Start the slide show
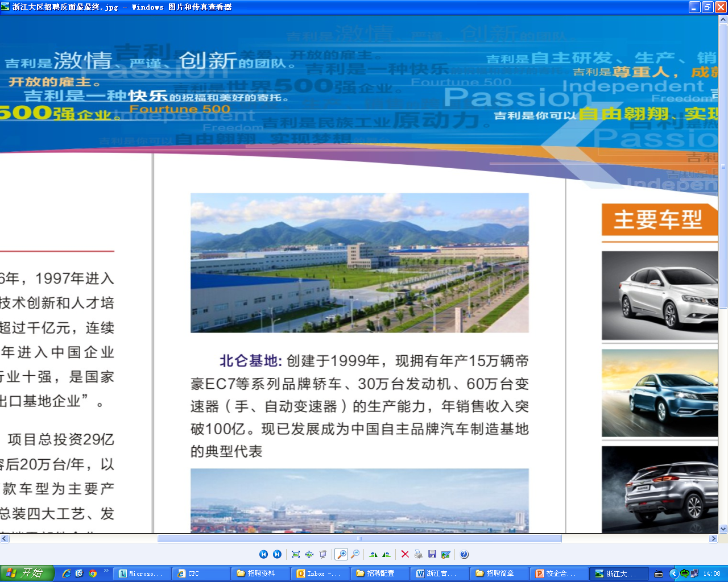Screen dimensions: 728x582 point(323,554)
